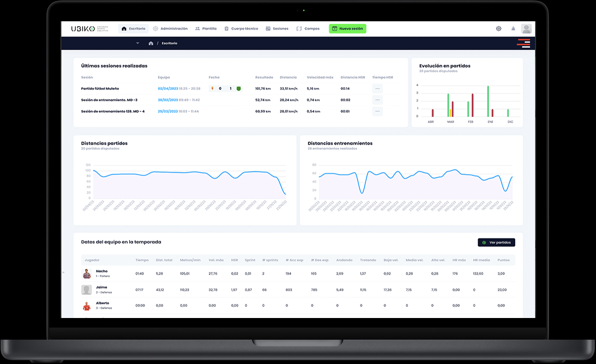This screenshot has height=364, width=596.
Task: Open the user profile avatar
Action: (x=526, y=29)
